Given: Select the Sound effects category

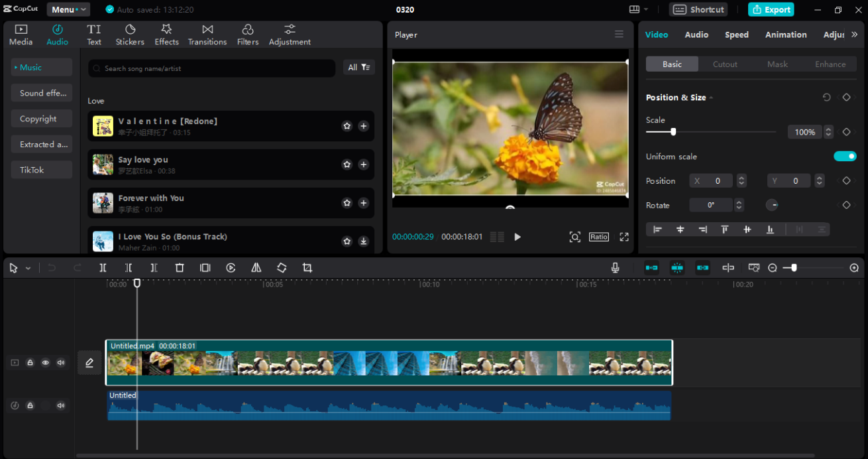Looking at the screenshot, I should pos(42,93).
